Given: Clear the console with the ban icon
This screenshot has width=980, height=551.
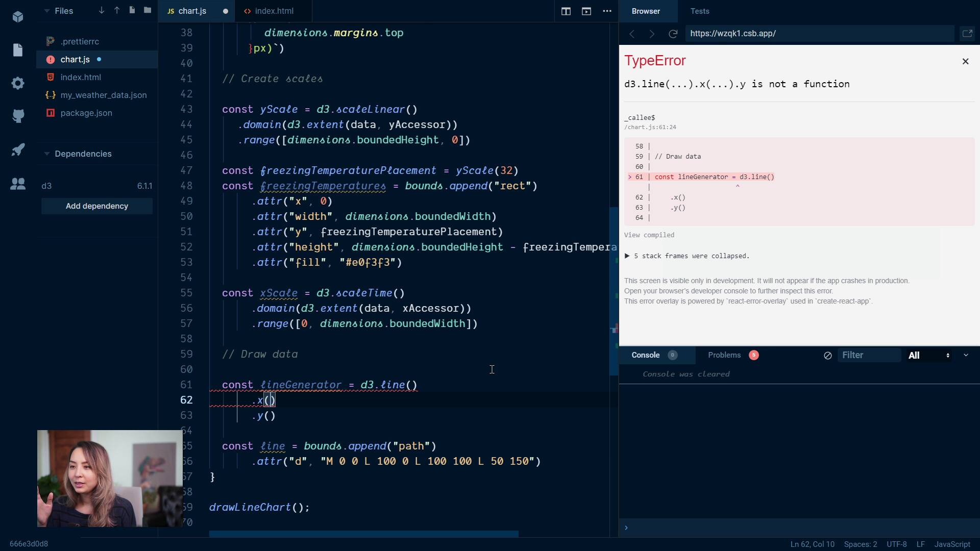Looking at the screenshot, I should 827,356.
